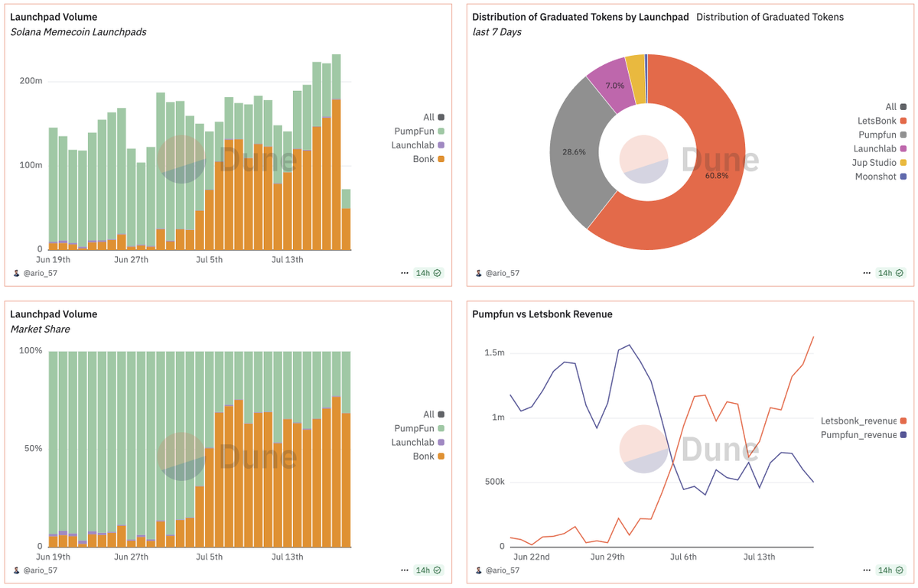This screenshot has height=588, width=918.
Task: Open the three-dot menu on Market Share chart
Action: 405,570
